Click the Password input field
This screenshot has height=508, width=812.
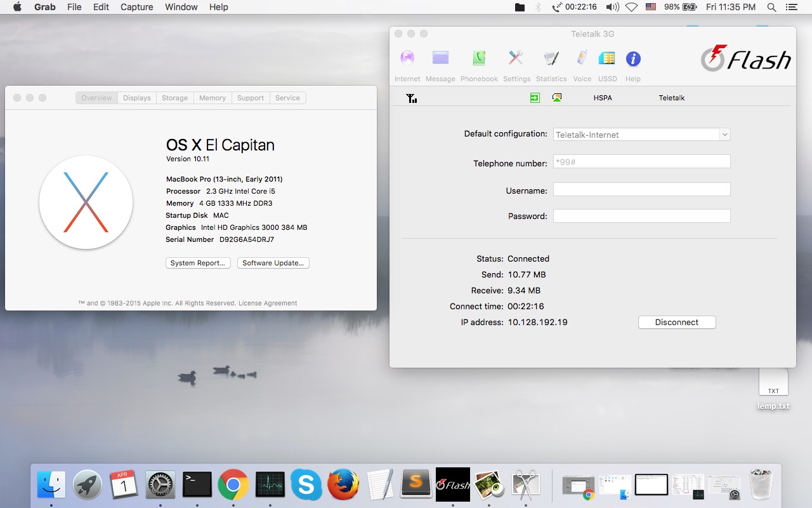point(641,216)
